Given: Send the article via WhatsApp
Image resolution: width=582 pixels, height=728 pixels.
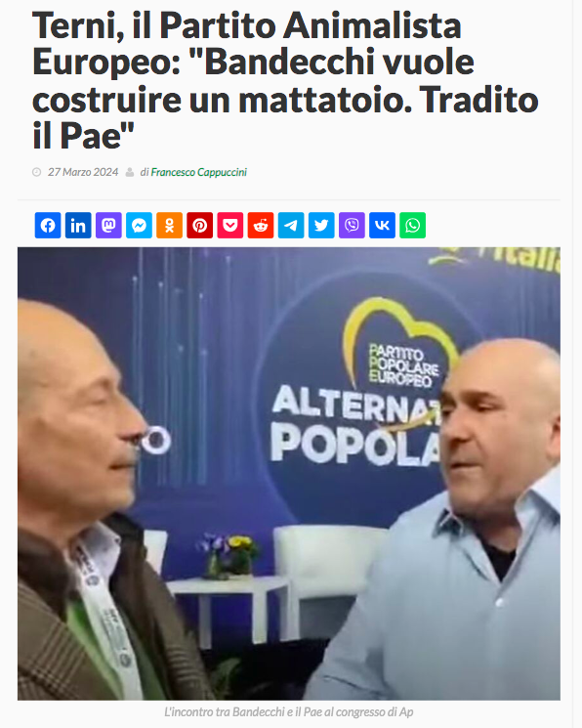Looking at the screenshot, I should (x=413, y=225).
